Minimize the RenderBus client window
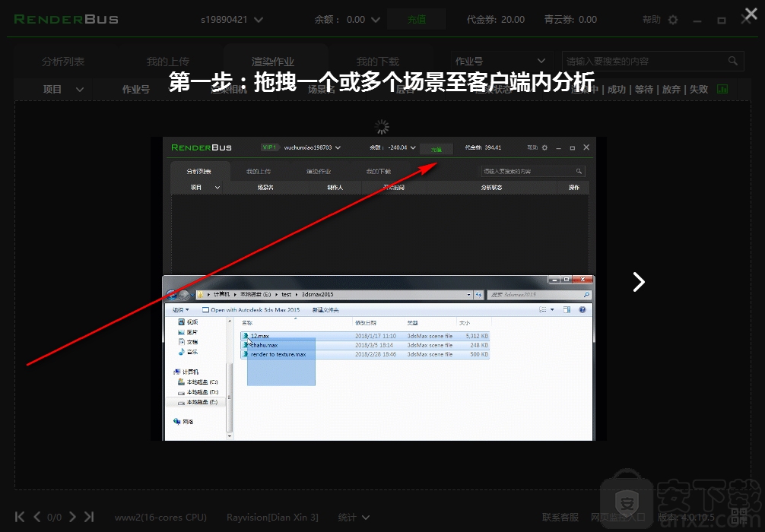The height and width of the screenshot is (532, 765). 697,21
